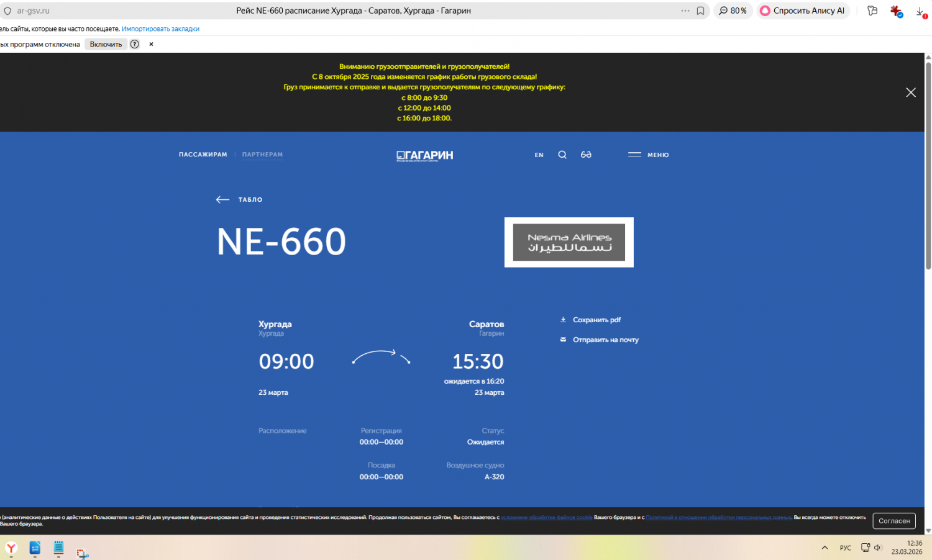932x560 pixels.
Task: Click Включить to enable the program
Action: click(106, 45)
